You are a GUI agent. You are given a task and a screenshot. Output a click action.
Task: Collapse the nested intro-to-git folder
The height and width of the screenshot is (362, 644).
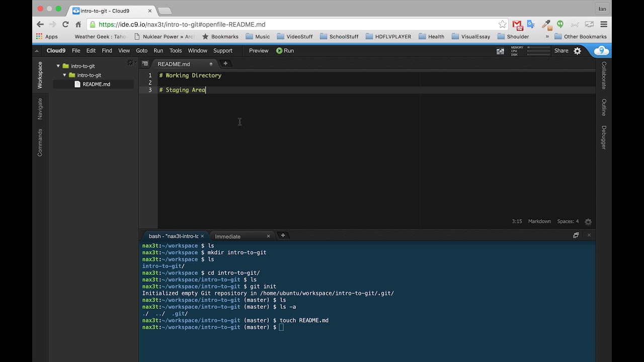tap(64, 75)
